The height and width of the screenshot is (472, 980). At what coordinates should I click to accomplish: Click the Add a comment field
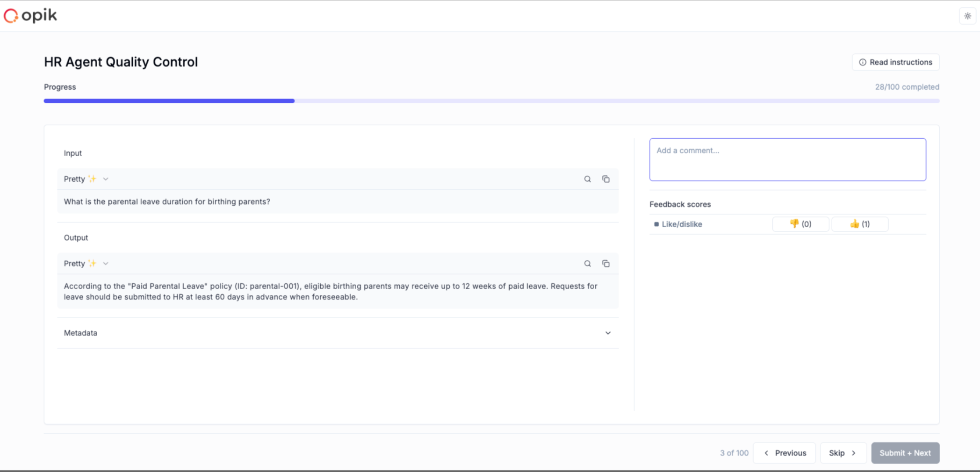[787, 159]
